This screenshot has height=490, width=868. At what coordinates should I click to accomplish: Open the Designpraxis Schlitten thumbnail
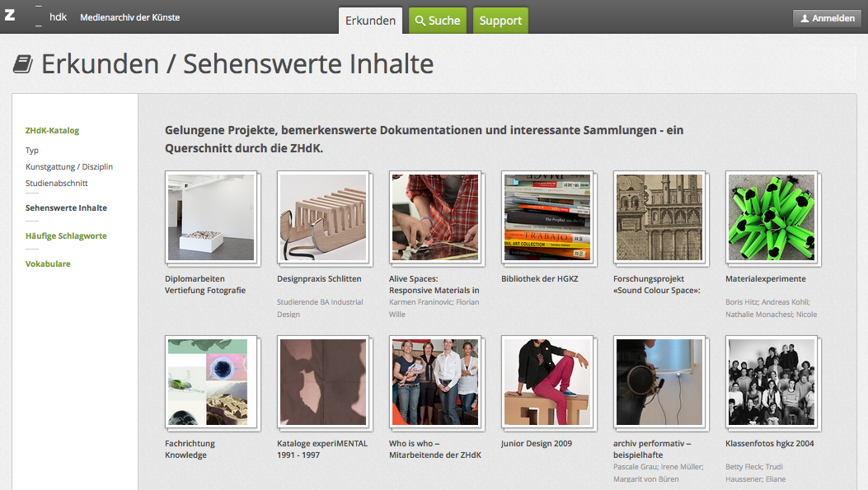(323, 217)
